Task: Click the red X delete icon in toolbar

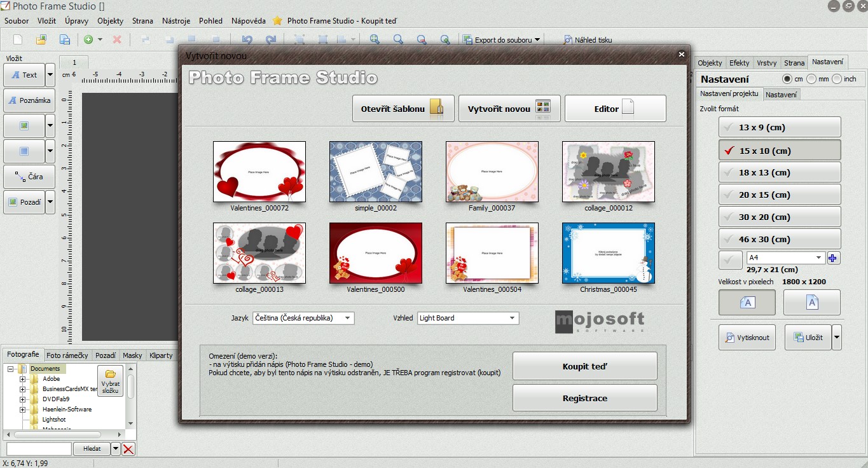Action: (117, 39)
